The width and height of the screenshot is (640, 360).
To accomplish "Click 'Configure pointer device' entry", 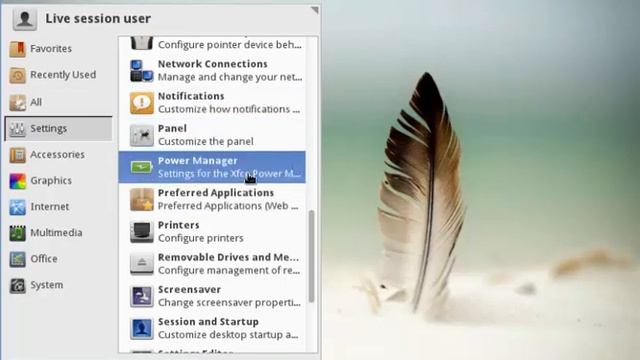I will [212, 45].
